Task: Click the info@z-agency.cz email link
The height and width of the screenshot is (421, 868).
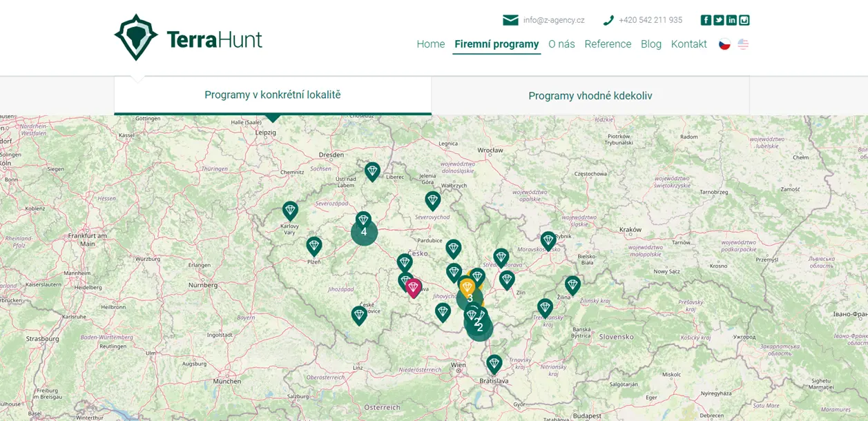Action: pos(553,20)
